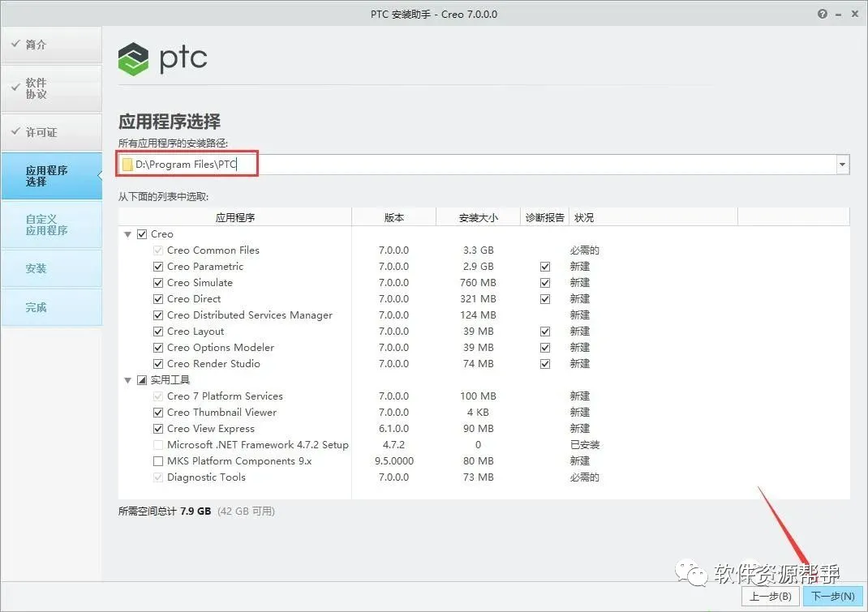
Task: Open the installation path dropdown arrow
Action: tap(843, 165)
